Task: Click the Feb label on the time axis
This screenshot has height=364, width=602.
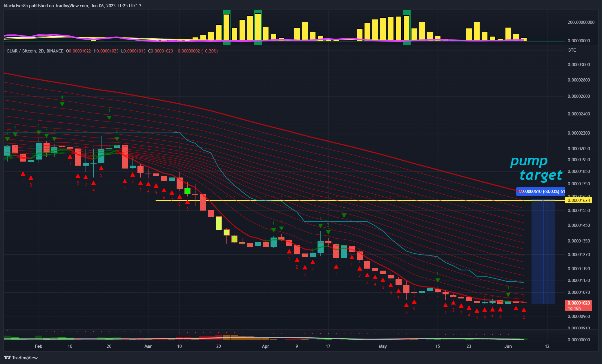Action: point(39,346)
